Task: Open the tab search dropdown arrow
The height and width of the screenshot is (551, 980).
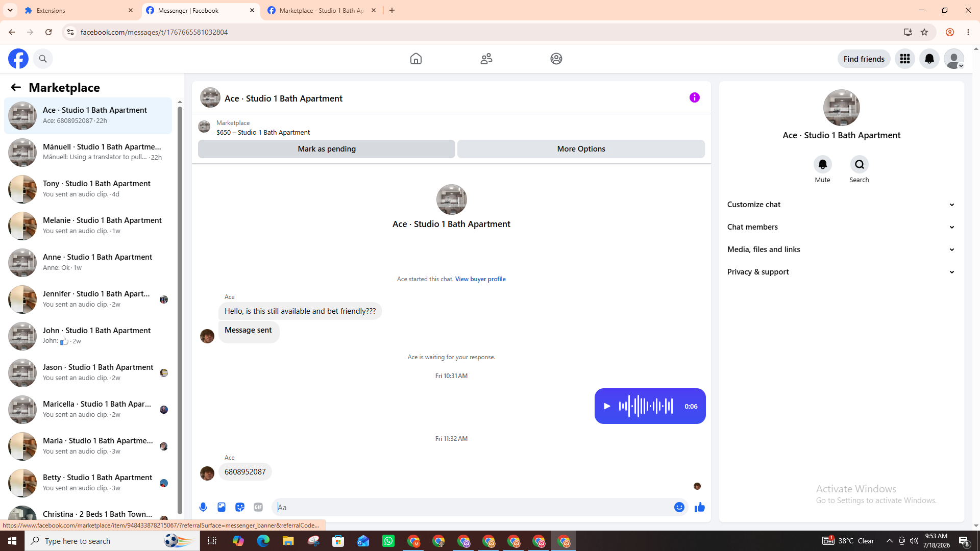Action: point(10,10)
